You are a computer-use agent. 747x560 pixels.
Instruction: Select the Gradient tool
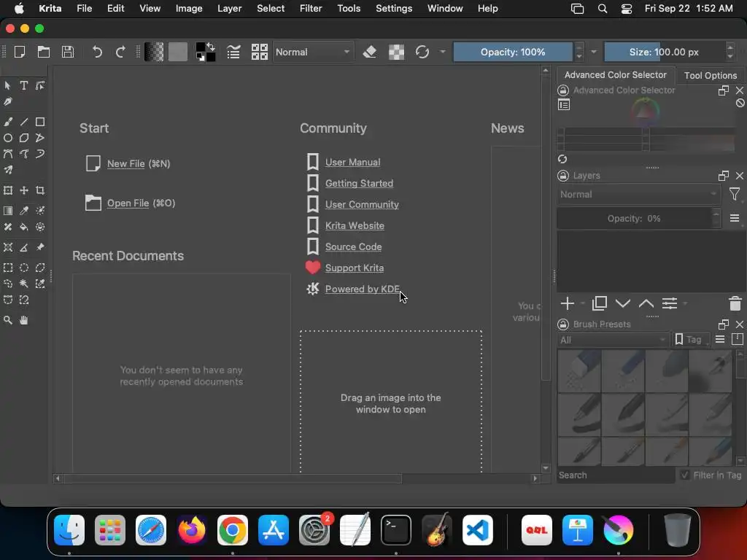8,211
